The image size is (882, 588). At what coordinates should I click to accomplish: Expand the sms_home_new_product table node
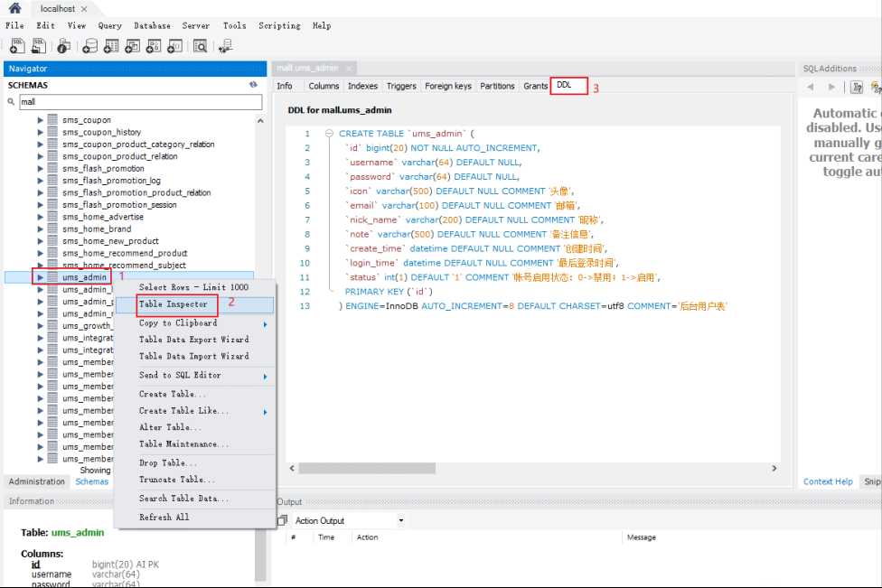(40, 240)
